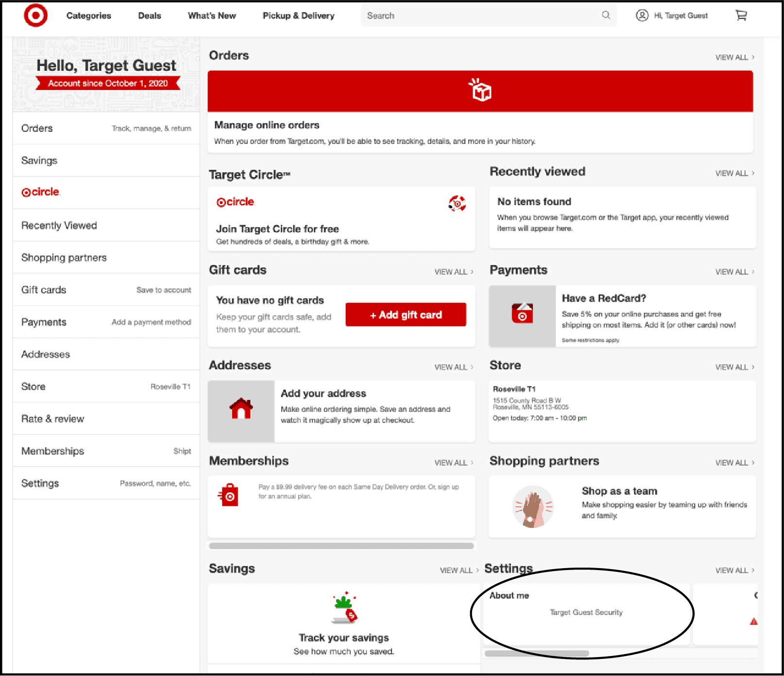
Task: Click the Shipt membership bag icon
Action: (x=228, y=495)
